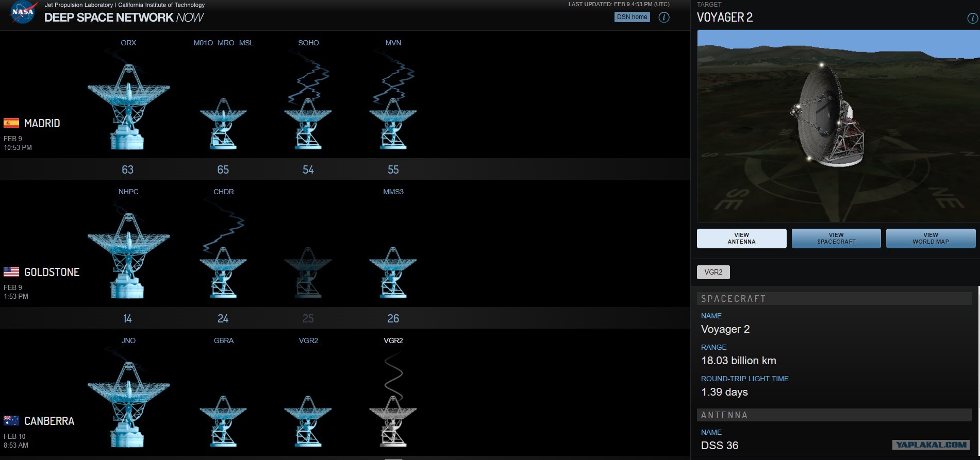
Task: Click the M01O spacecraft label
Action: click(x=203, y=43)
